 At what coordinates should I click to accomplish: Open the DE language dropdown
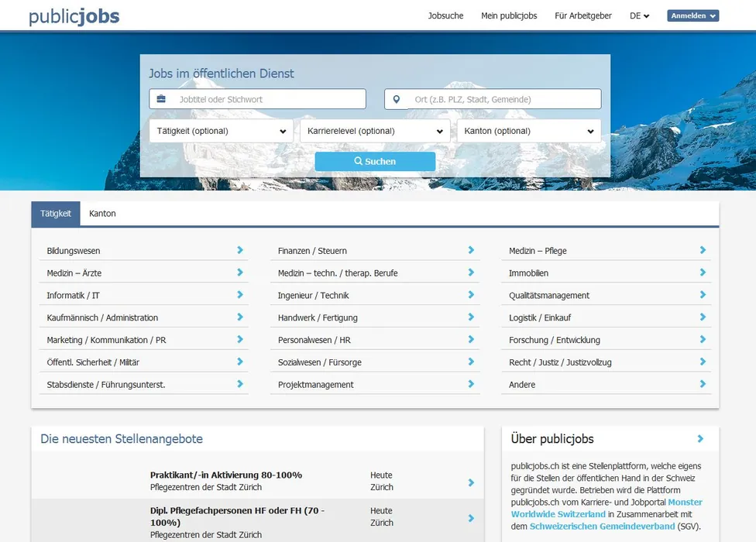click(x=639, y=16)
